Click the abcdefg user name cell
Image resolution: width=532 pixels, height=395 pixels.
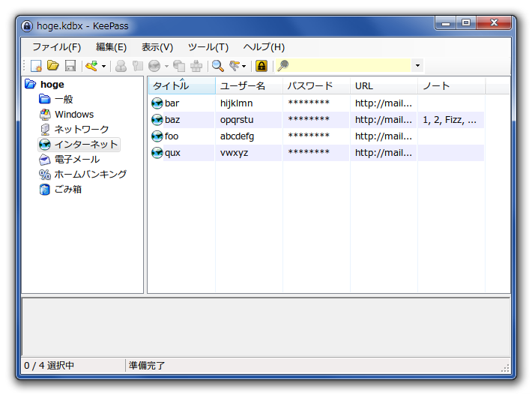click(x=238, y=136)
